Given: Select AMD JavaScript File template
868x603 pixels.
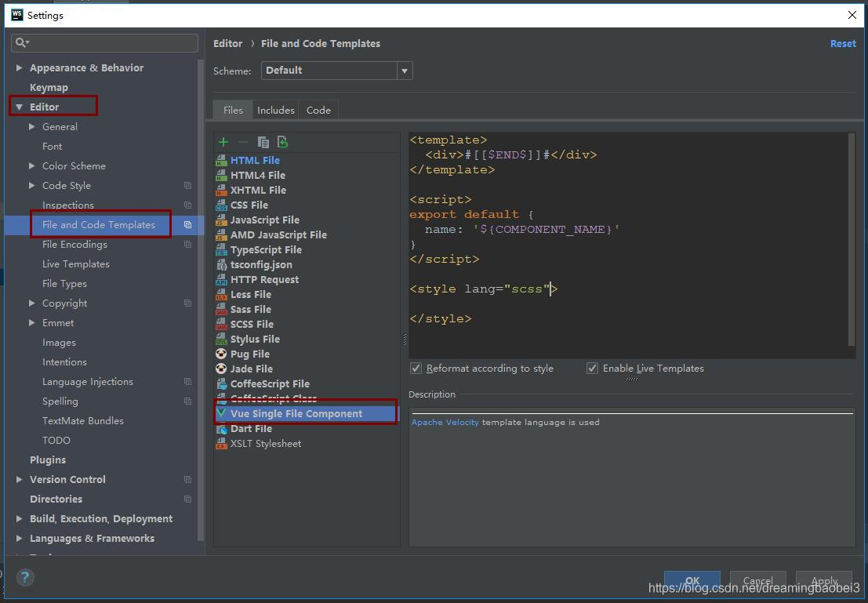Looking at the screenshot, I should coord(278,235).
